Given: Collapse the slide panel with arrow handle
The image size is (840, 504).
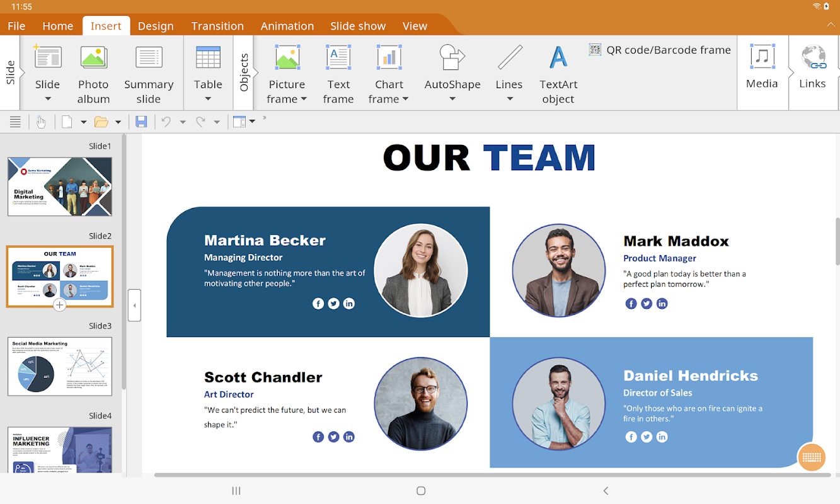Looking at the screenshot, I should point(134,306).
